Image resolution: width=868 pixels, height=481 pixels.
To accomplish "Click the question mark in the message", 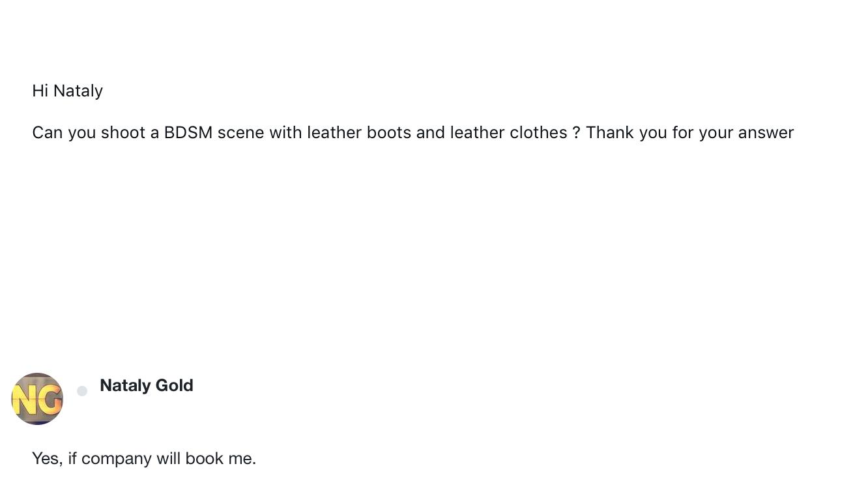I will pos(576,132).
